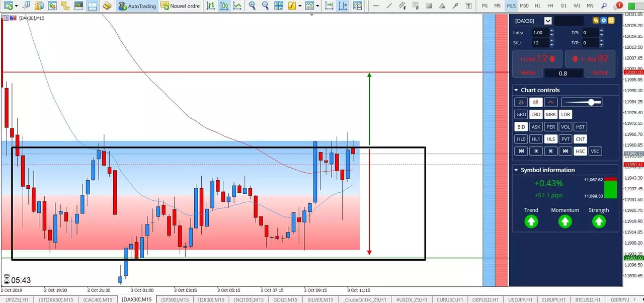
Task: Toggle chart shift icon
Action: point(343,6)
